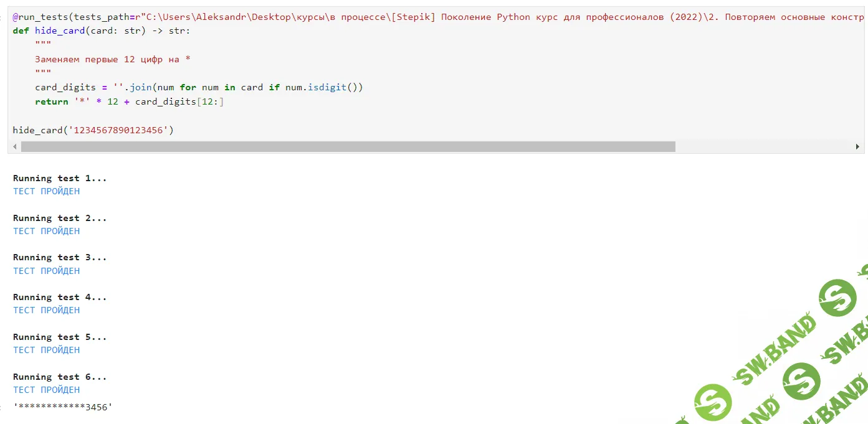
Task: Place cursor on hide_card function name in def line
Action: (60, 31)
